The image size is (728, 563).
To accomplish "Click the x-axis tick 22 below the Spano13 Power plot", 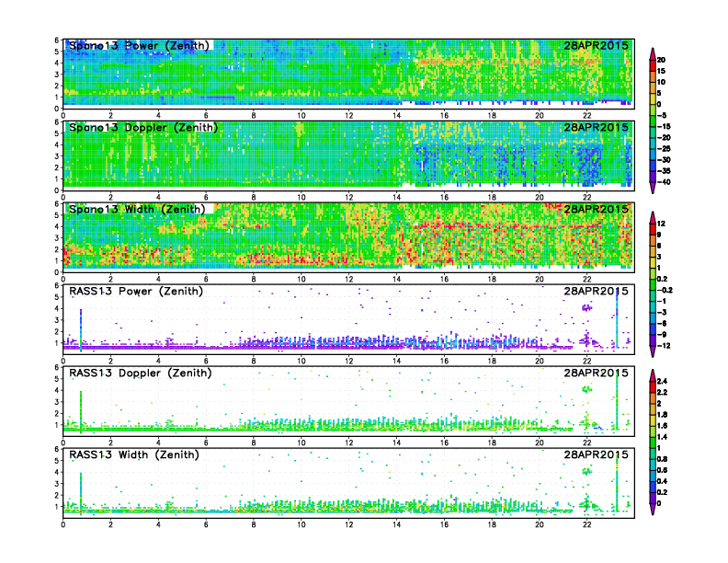I will (x=587, y=115).
